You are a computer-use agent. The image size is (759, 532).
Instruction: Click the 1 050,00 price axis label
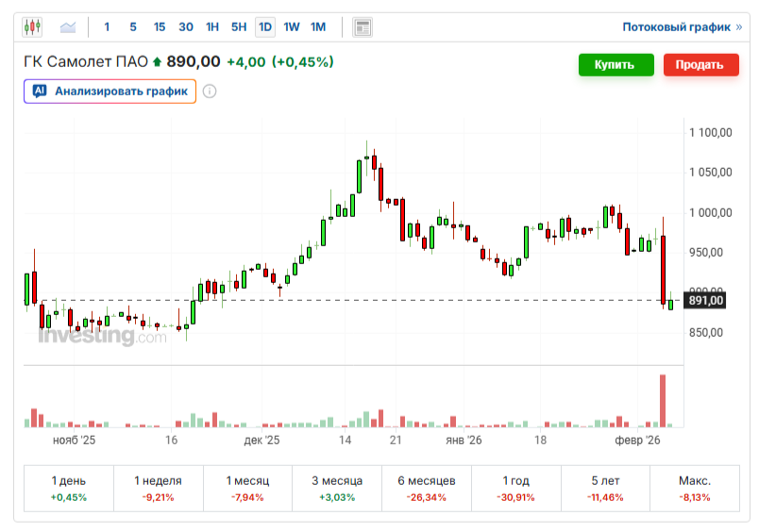coord(710,173)
